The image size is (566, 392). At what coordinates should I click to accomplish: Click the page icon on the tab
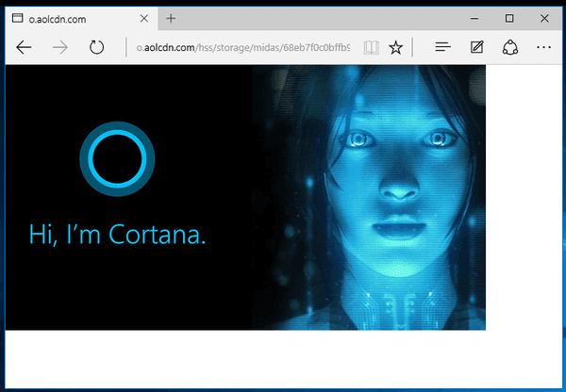(17, 18)
